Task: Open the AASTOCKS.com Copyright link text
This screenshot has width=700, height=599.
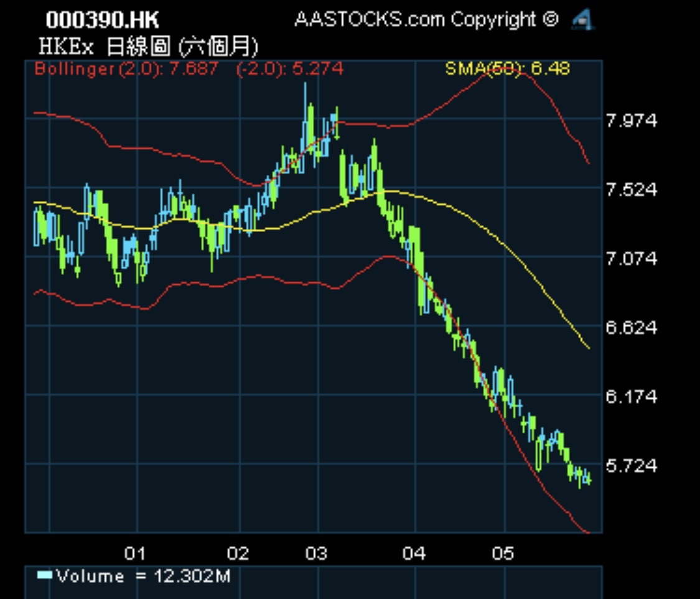Action: 427,20
